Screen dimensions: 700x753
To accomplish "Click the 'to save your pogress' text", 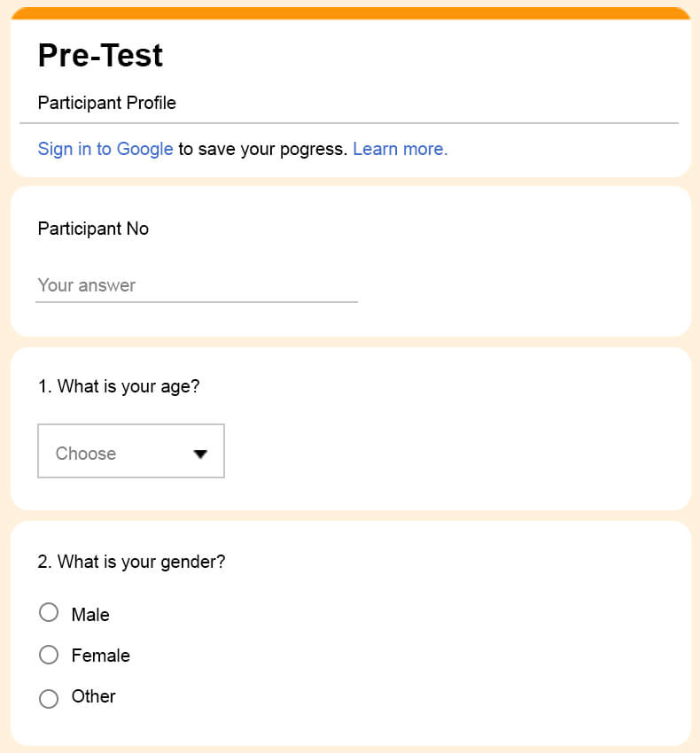I will pos(262,149).
